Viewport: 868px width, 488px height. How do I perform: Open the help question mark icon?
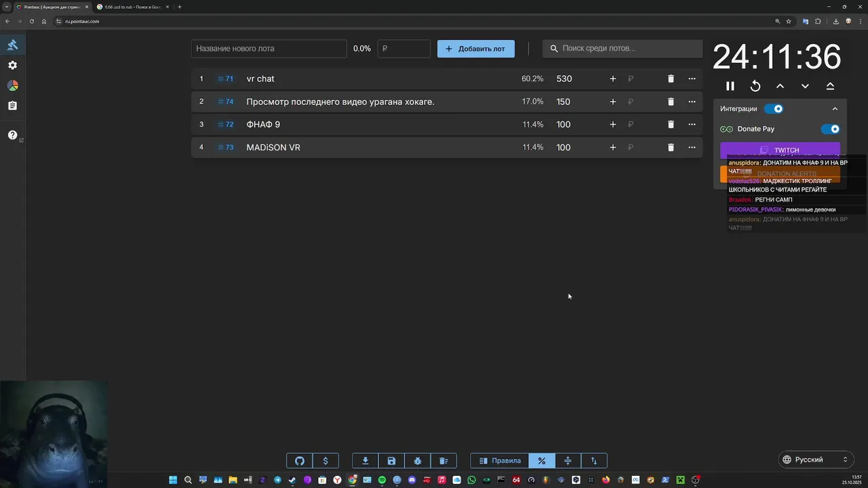click(12, 135)
